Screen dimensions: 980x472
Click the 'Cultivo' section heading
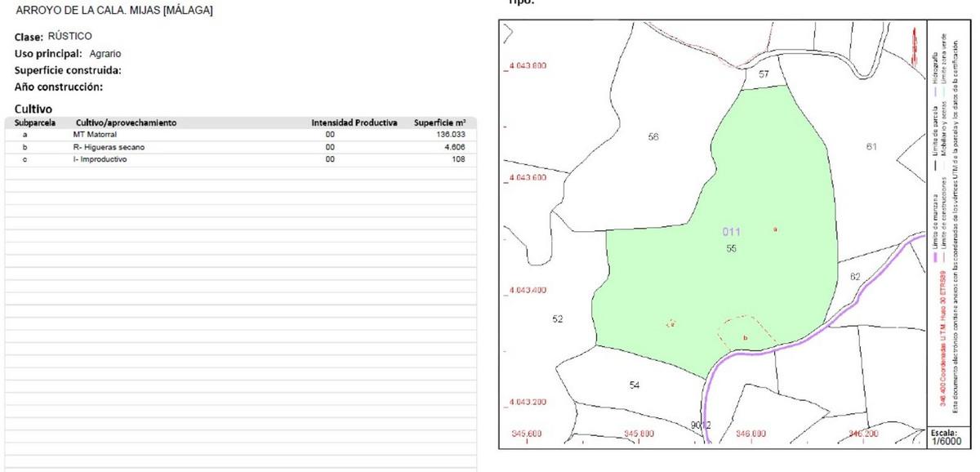33,109
